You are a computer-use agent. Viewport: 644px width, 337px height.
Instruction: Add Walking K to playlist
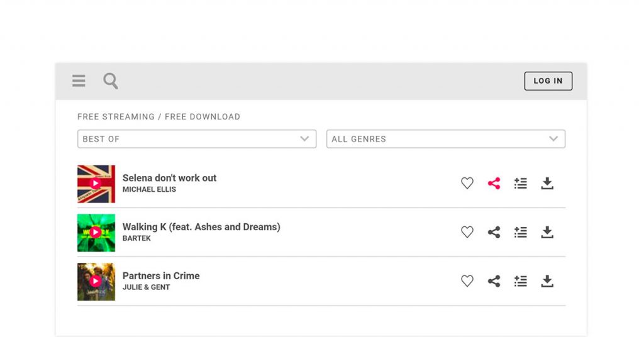coord(521,232)
